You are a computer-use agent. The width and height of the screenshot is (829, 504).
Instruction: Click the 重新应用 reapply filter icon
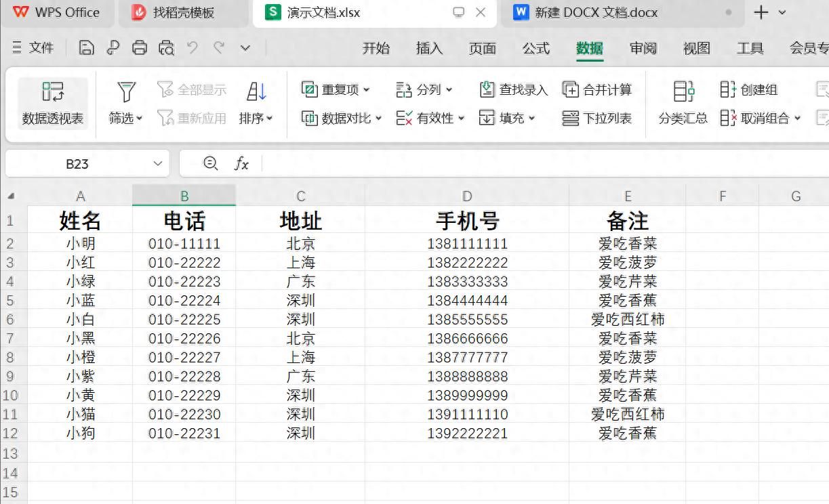point(166,118)
